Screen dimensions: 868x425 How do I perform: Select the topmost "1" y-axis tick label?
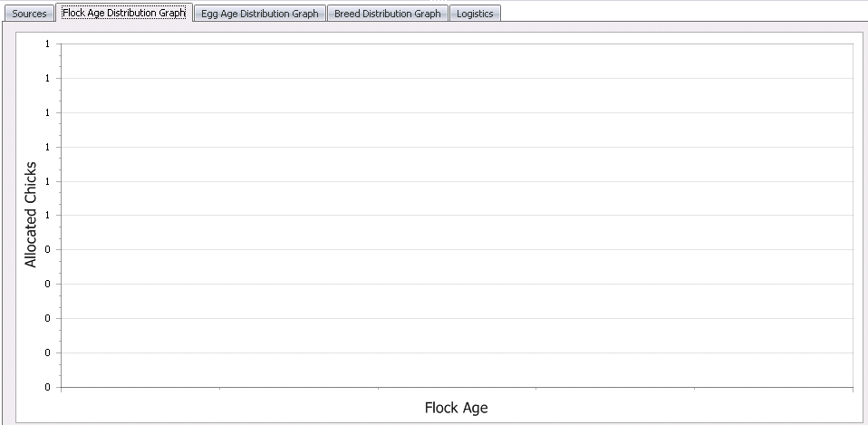click(46, 43)
